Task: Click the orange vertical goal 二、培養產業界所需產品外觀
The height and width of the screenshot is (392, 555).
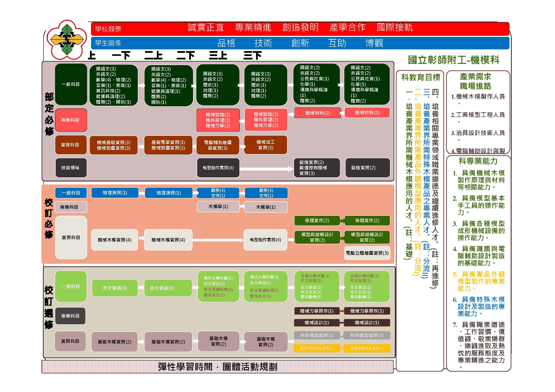Action: pyautogui.click(x=418, y=182)
